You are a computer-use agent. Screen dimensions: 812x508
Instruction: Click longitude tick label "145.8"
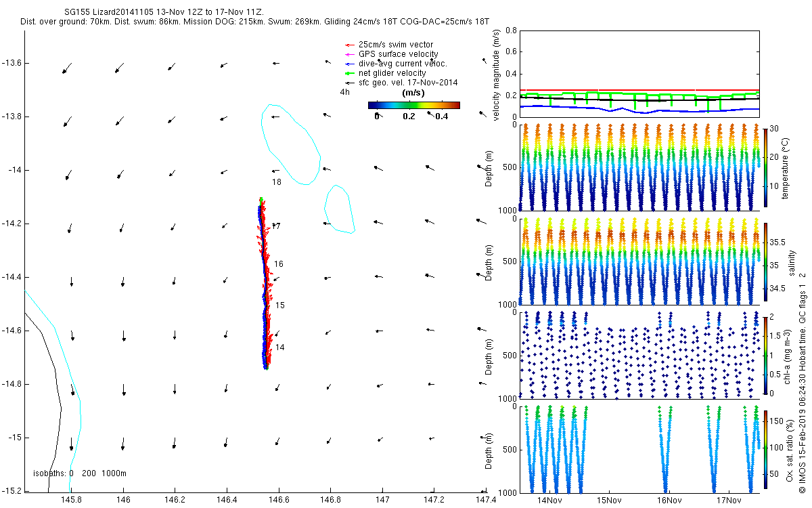[71, 499]
